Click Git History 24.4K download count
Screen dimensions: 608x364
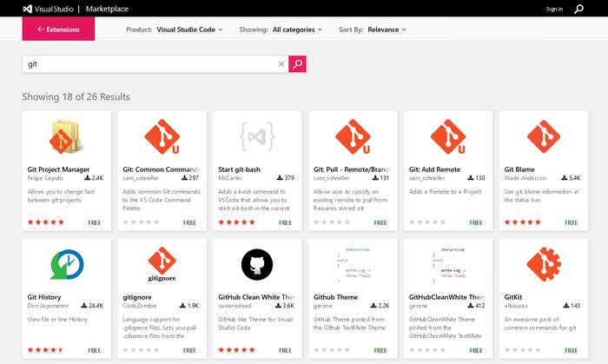coord(92,306)
